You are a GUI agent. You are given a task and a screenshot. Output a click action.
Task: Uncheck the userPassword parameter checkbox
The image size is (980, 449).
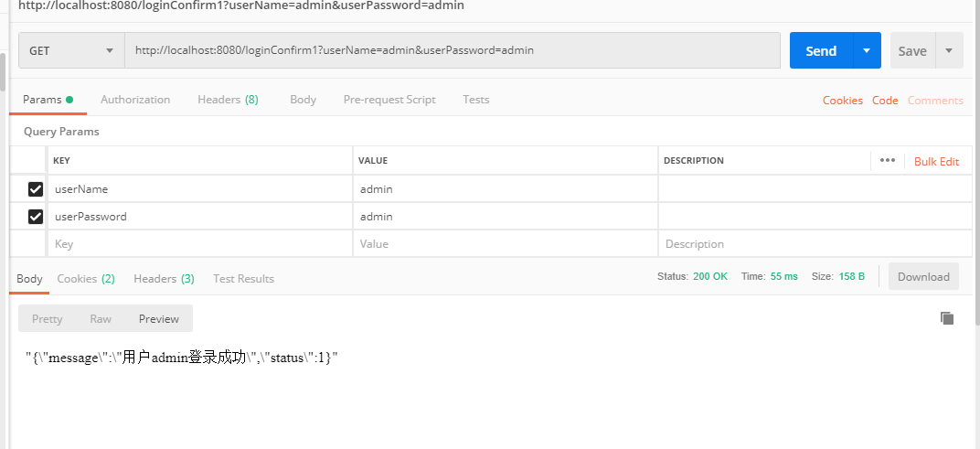[36, 217]
